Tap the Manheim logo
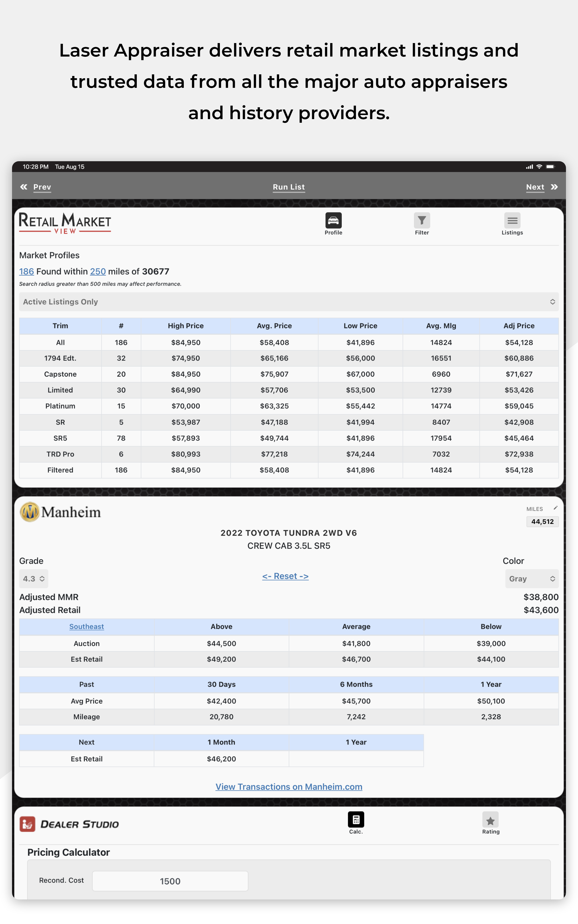 [60, 512]
